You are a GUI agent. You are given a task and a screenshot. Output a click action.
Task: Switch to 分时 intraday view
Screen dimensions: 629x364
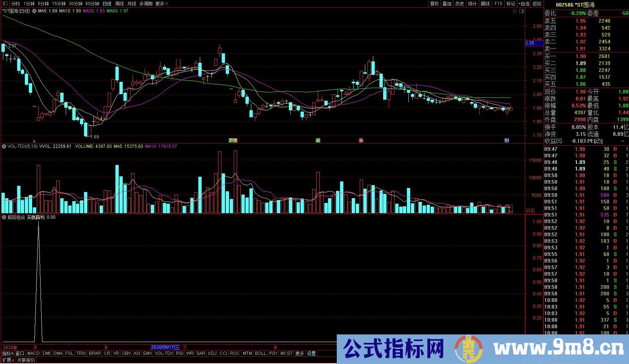15,4
